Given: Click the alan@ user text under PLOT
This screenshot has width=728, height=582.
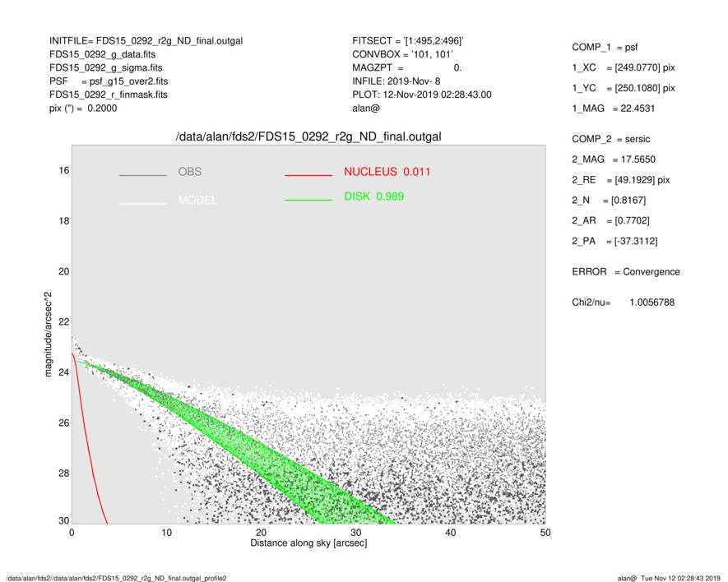Looking at the screenshot, I should click(366, 109).
